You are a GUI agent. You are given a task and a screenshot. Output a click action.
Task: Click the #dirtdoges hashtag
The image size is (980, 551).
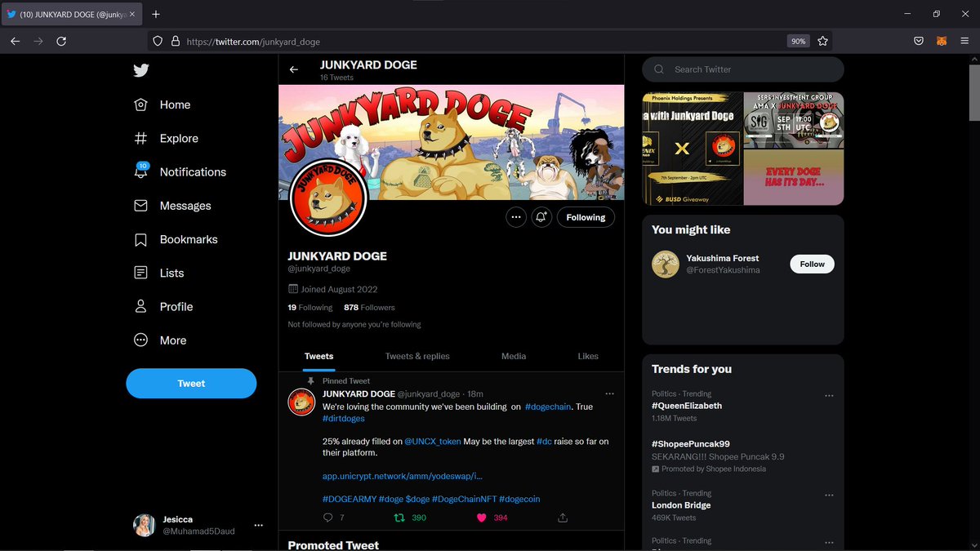click(344, 419)
